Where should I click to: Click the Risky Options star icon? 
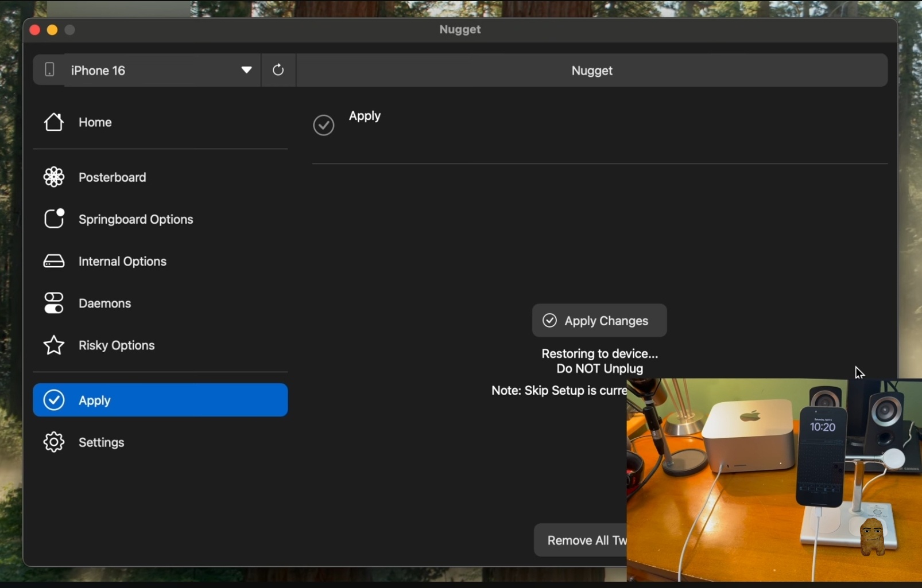coord(54,345)
